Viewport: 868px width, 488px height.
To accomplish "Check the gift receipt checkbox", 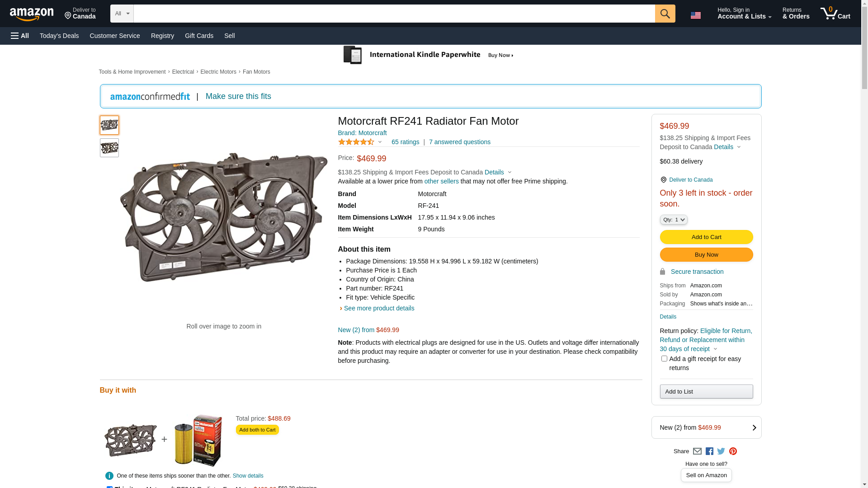I will tap(664, 359).
